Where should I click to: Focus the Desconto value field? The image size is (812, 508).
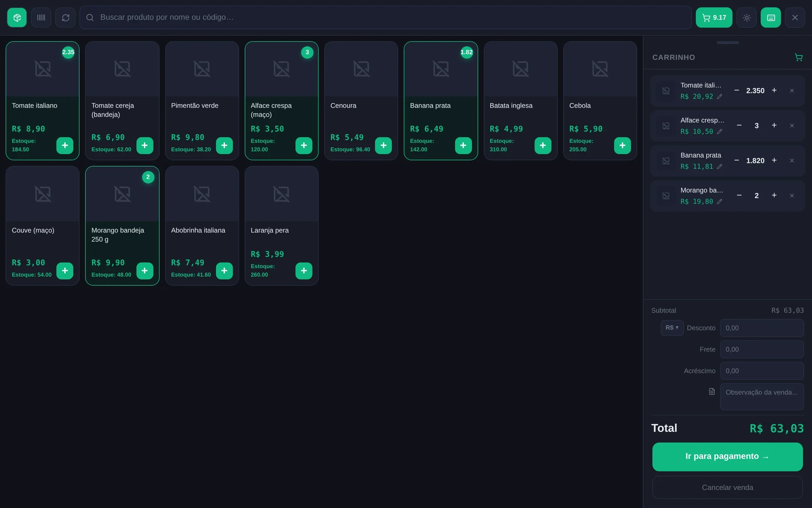[762, 328]
